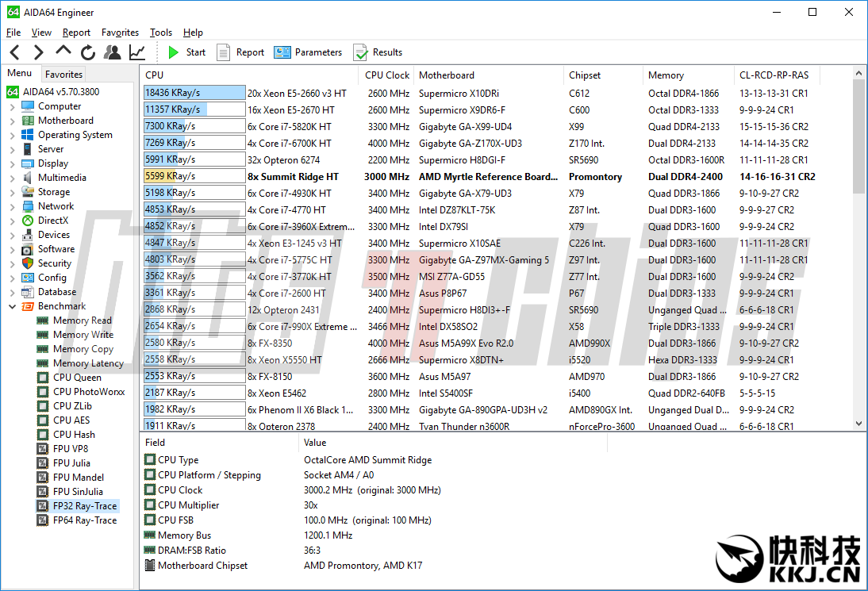Open the Report menu
The image size is (868, 591).
(x=76, y=33)
